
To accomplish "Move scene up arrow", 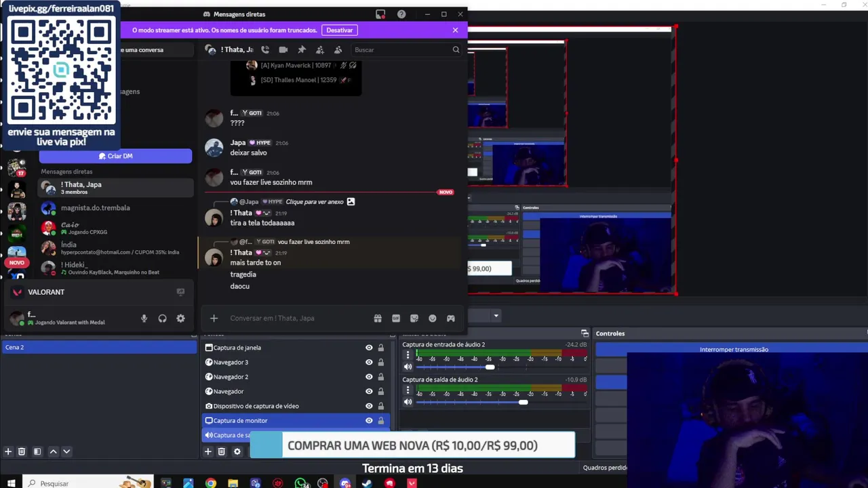I will [54, 451].
